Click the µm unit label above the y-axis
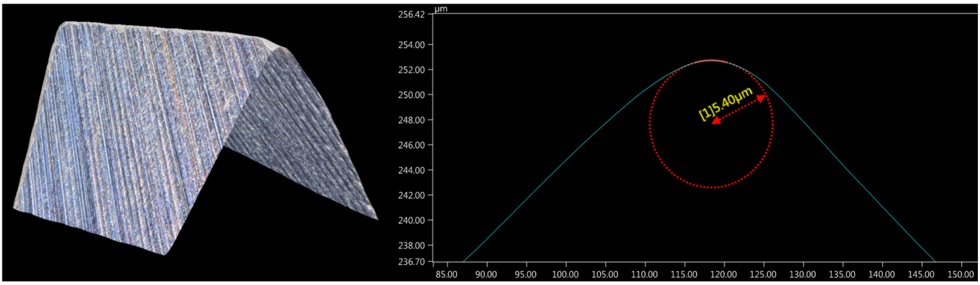Image resolution: width=980 pixels, height=285 pixels. [441, 8]
